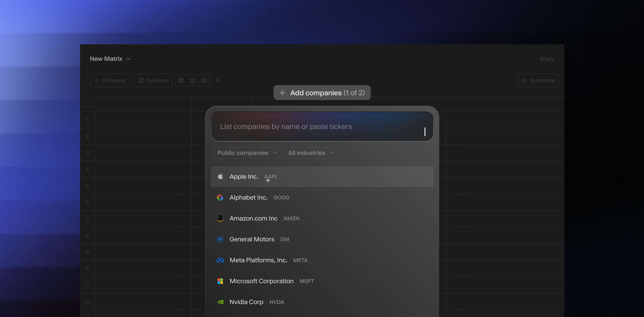
Task: Click the Automate button
Action: point(538,80)
